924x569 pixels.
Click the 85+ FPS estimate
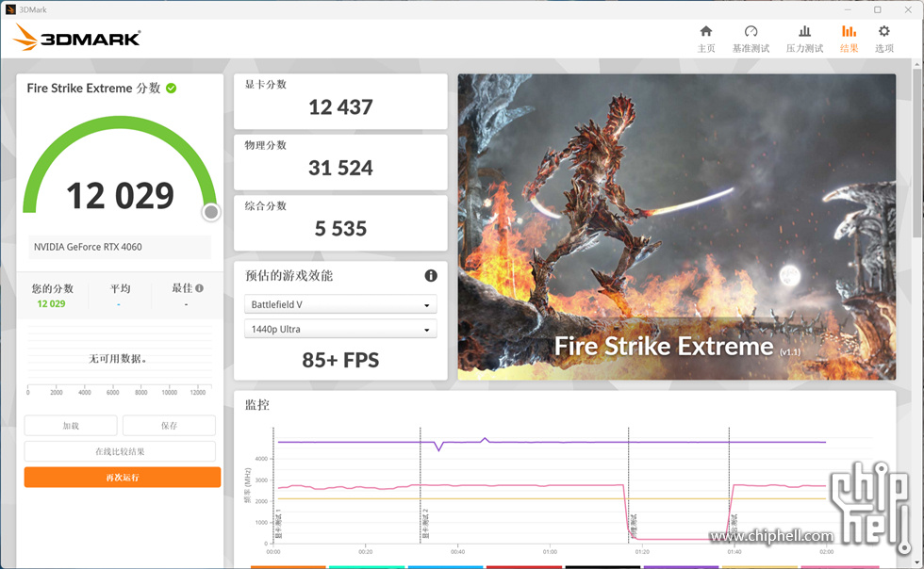(x=340, y=360)
